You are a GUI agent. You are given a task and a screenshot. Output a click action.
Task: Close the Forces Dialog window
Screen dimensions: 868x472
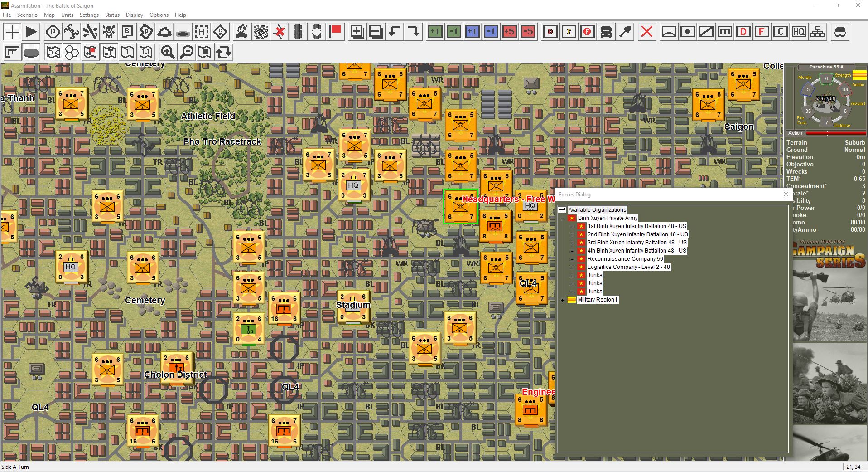tap(786, 194)
